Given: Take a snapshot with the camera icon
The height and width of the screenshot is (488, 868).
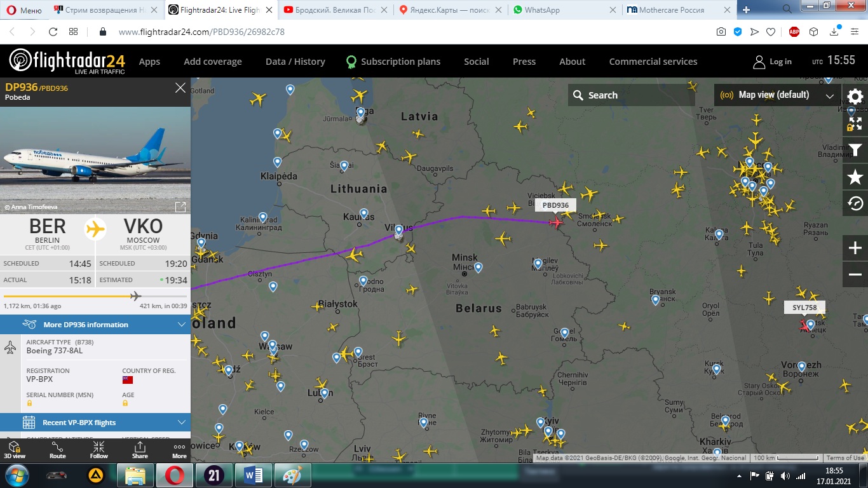Looking at the screenshot, I should (x=721, y=32).
